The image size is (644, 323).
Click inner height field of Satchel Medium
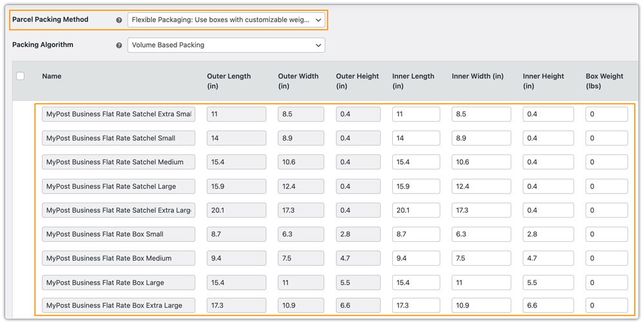click(x=548, y=162)
